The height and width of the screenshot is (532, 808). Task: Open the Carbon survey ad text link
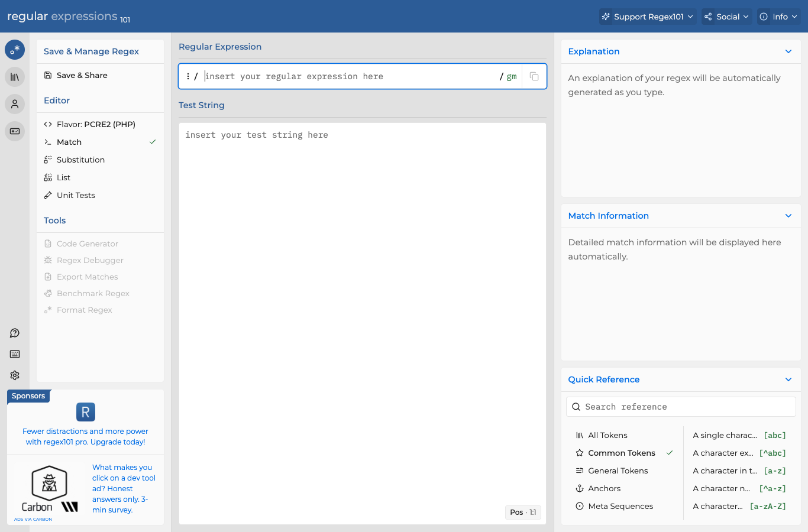click(x=124, y=489)
